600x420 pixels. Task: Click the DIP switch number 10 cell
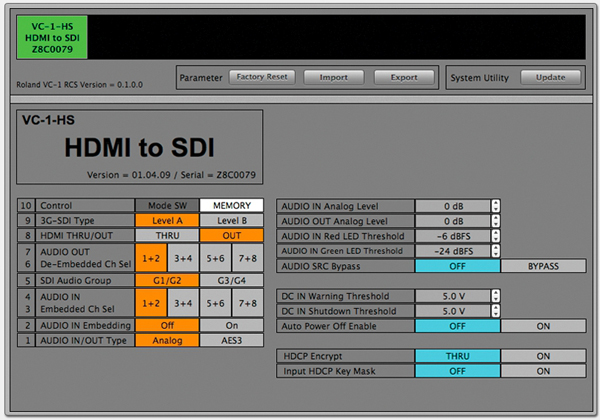tap(26, 205)
